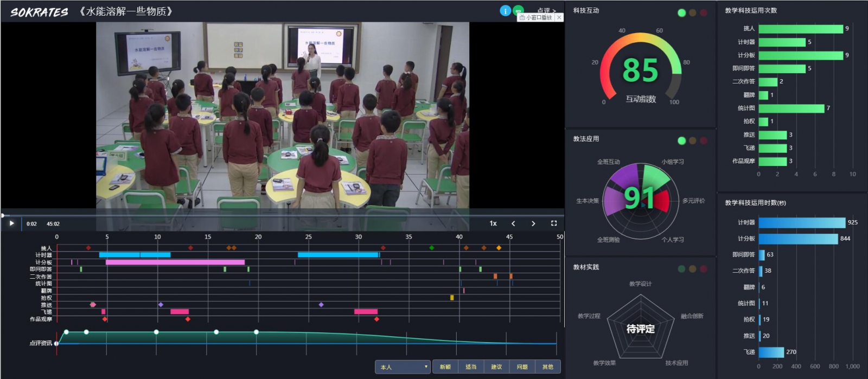Select the red light in 教材实践
Image resolution: width=868 pixels, height=379 pixels.
[704, 269]
